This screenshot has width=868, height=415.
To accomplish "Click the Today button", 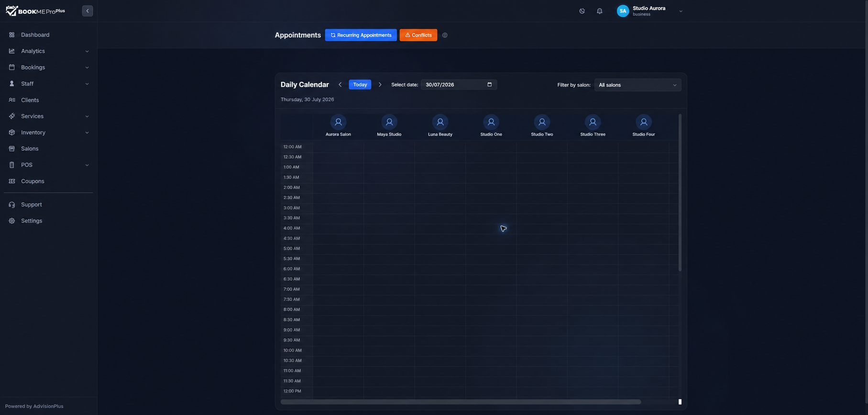I will [x=360, y=85].
